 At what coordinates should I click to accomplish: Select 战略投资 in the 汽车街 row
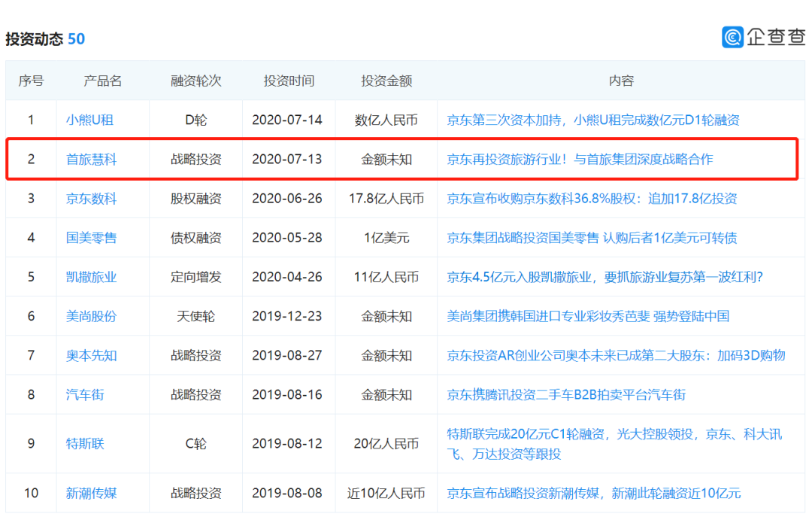coord(195,395)
